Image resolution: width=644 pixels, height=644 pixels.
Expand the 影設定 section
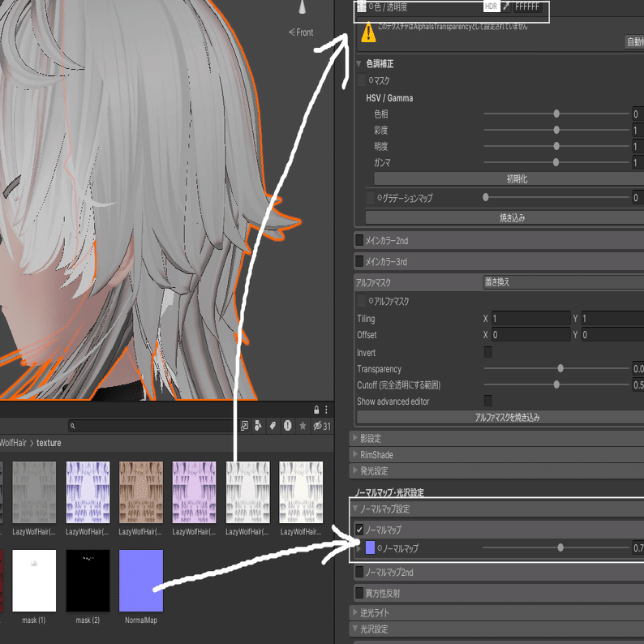(x=355, y=438)
